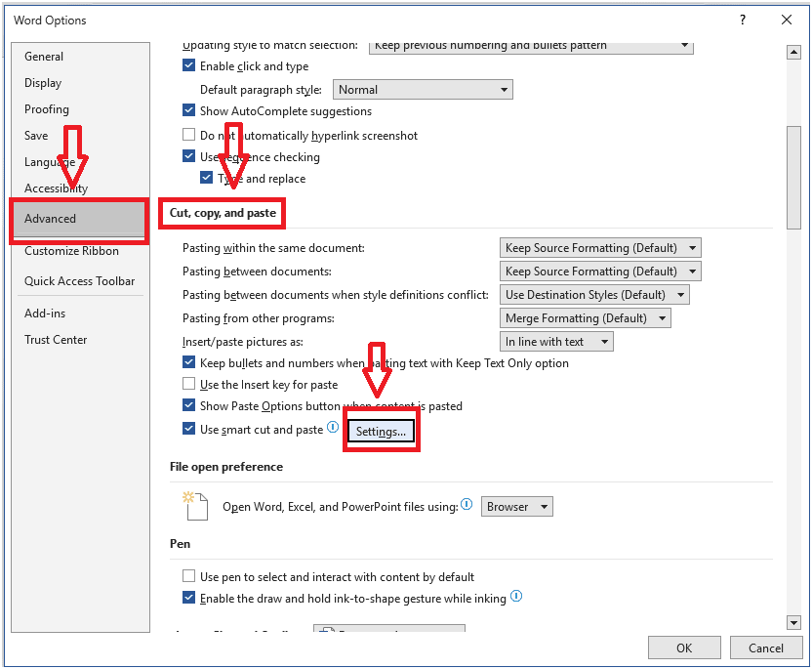Viewport: 812px width, 669px height.
Task: Click info icon beside smart cut and paste
Action: [333, 428]
